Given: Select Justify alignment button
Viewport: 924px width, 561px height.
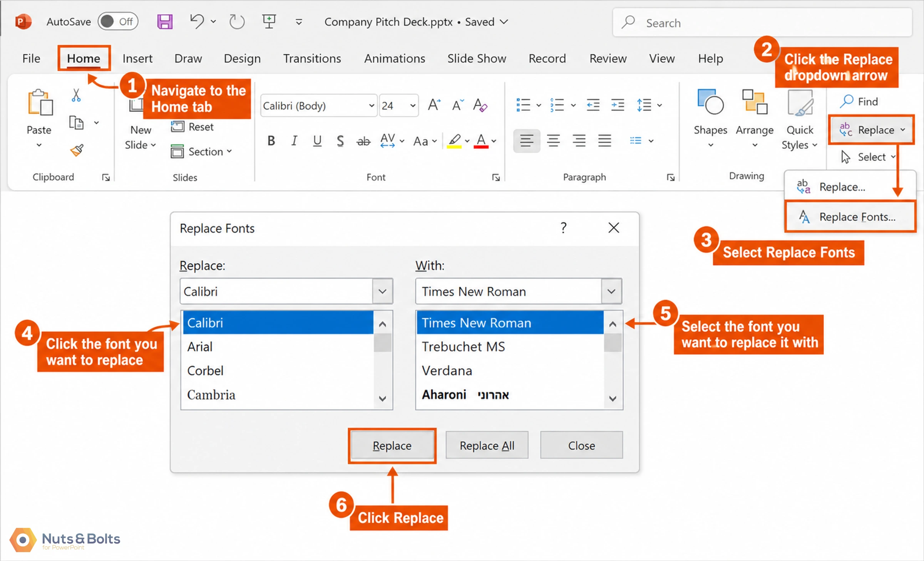Looking at the screenshot, I should [x=604, y=141].
